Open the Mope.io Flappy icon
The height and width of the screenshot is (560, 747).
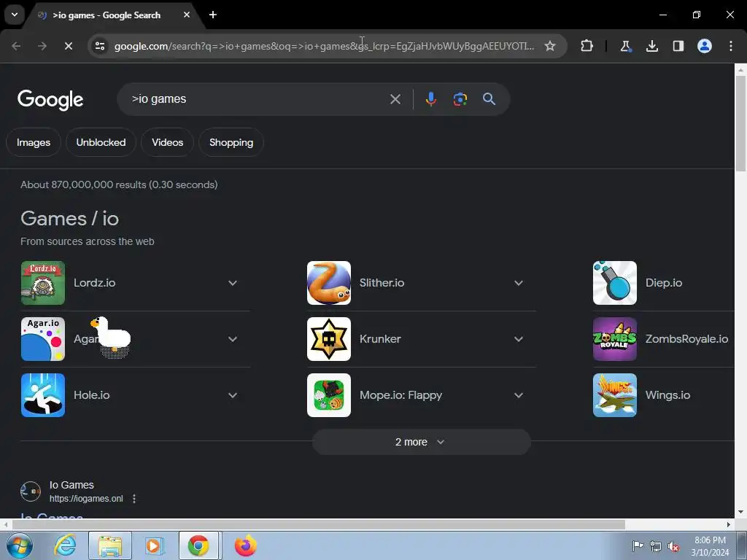[x=329, y=395]
